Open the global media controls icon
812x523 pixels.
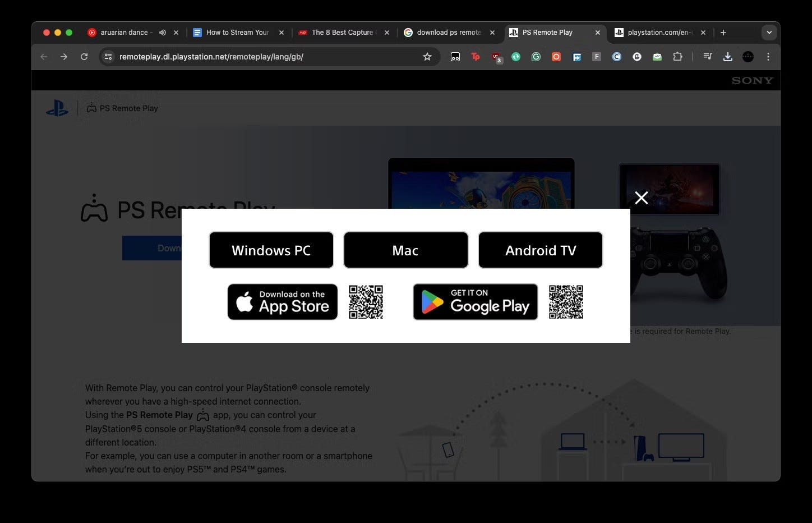point(707,56)
